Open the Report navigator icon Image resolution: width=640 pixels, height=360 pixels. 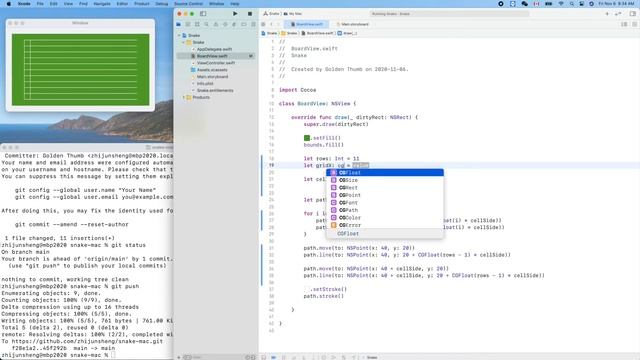(x=253, y=24)
